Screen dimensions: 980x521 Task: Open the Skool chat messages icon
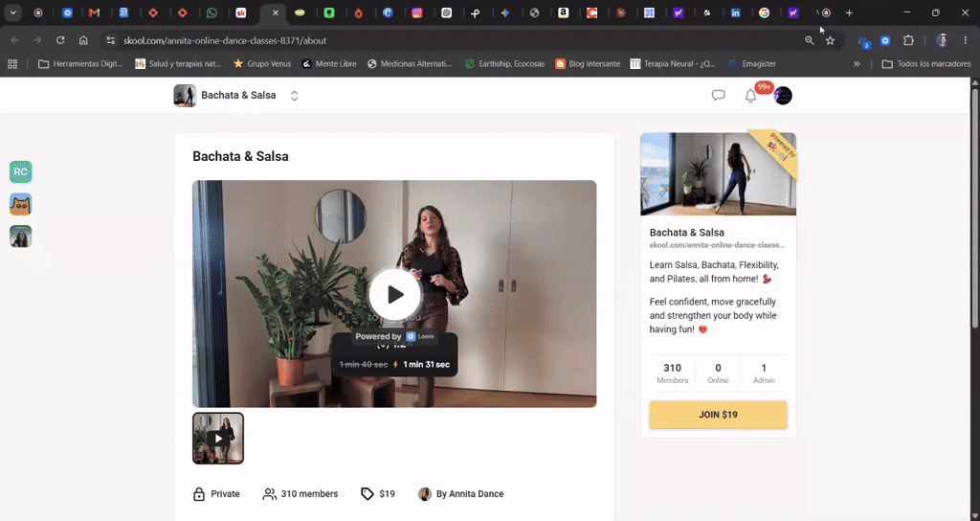pos(718,96)
